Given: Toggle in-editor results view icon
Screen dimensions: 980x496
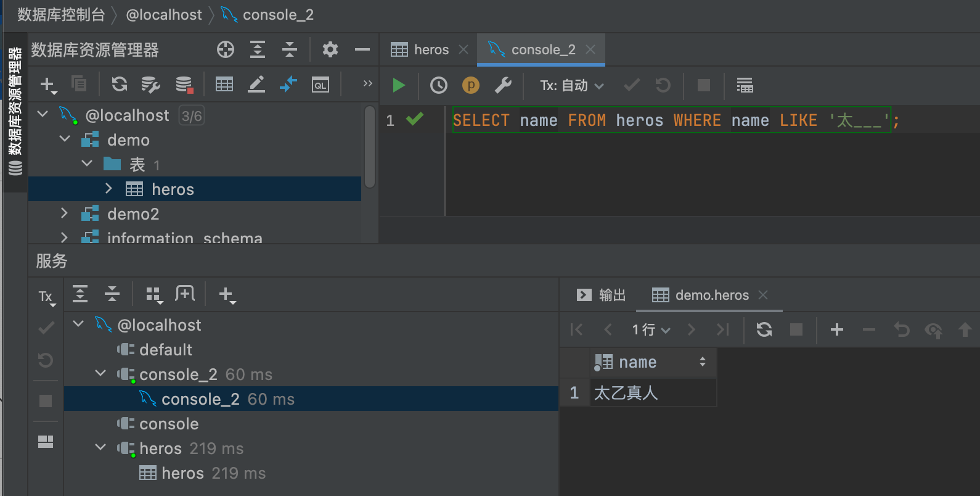Looking at the screenshot, I should pos(745,85).
